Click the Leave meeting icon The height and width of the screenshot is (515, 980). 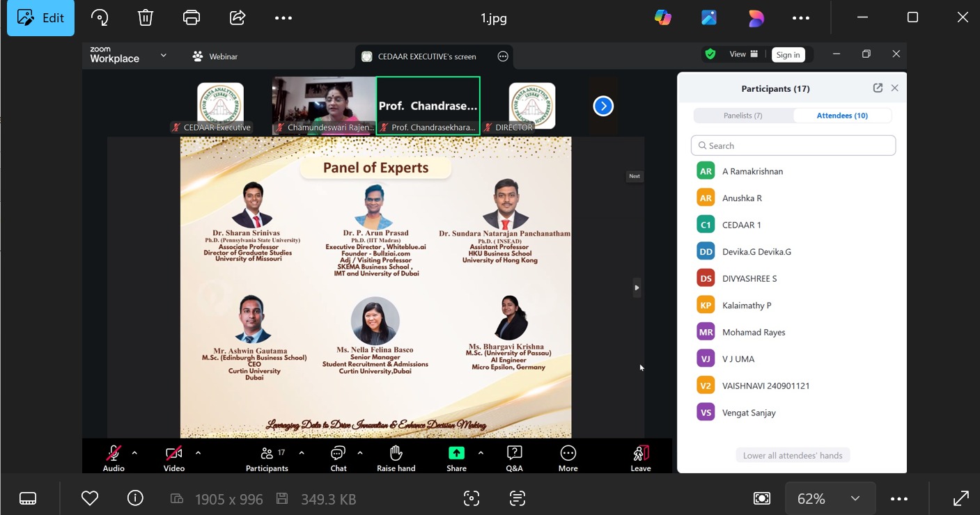tap(641, 454)
